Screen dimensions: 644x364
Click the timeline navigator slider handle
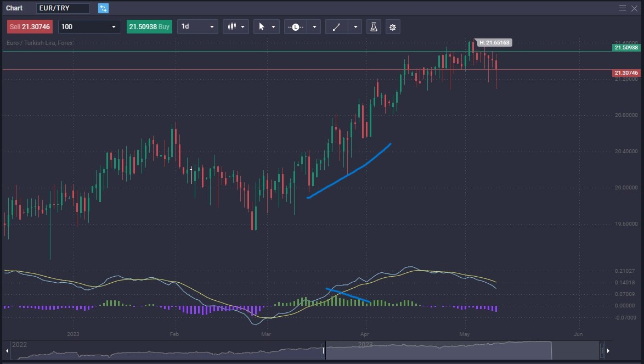click(x=324, y=349)
